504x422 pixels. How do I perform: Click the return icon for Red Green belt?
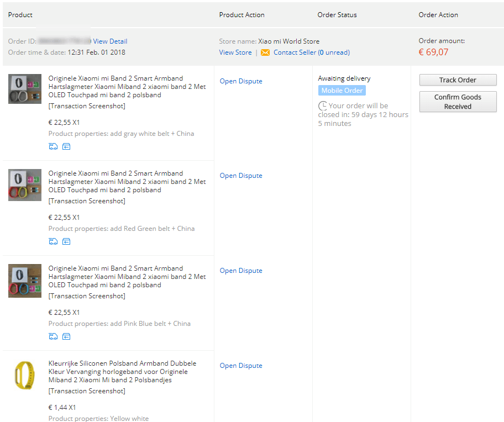66,241
